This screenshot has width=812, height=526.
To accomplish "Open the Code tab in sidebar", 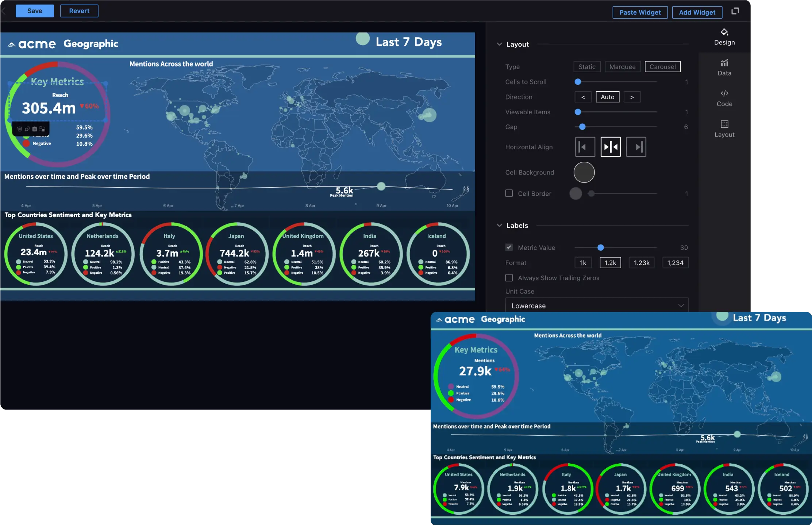I will (724, 98).
